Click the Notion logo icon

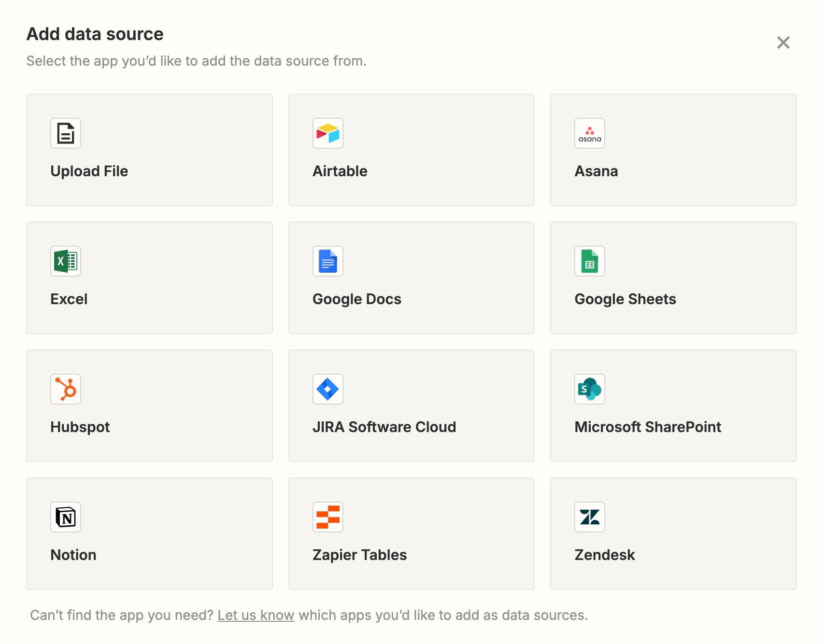click(66, 517)
